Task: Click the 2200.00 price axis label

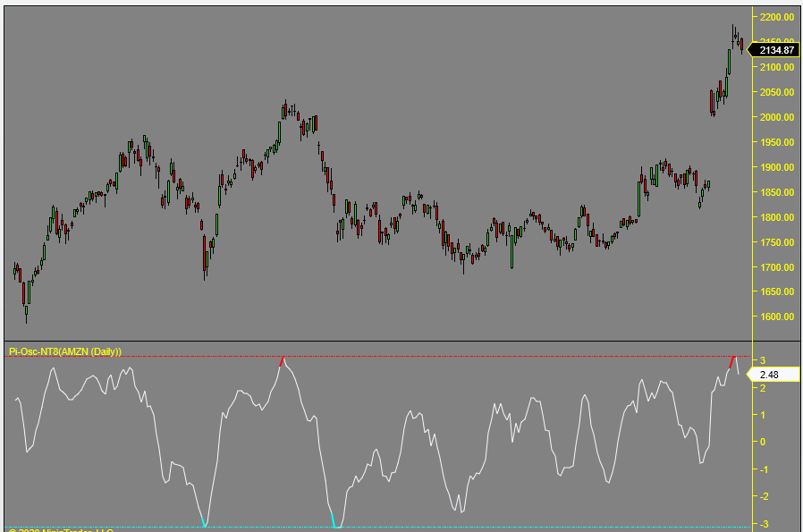Action: click(775, 18)
